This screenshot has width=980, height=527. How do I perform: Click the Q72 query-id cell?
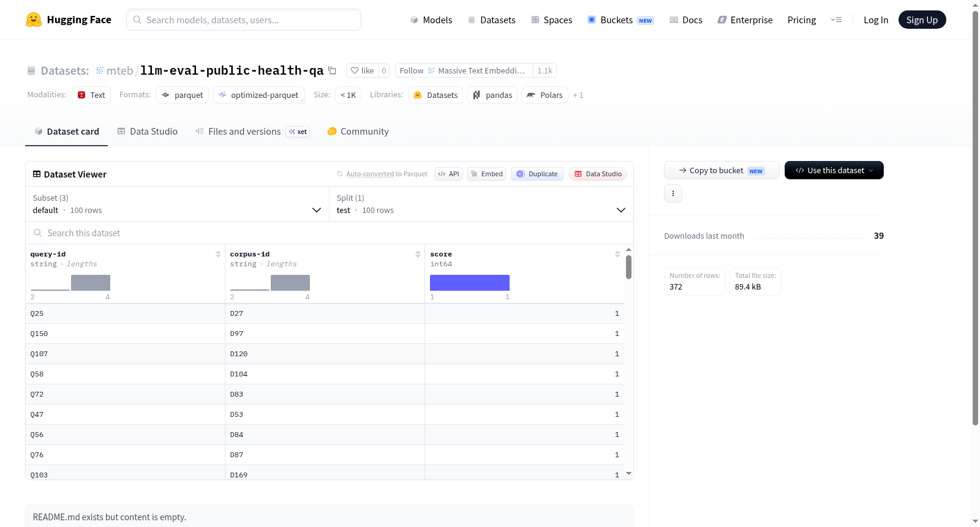(x=125, y=394)
